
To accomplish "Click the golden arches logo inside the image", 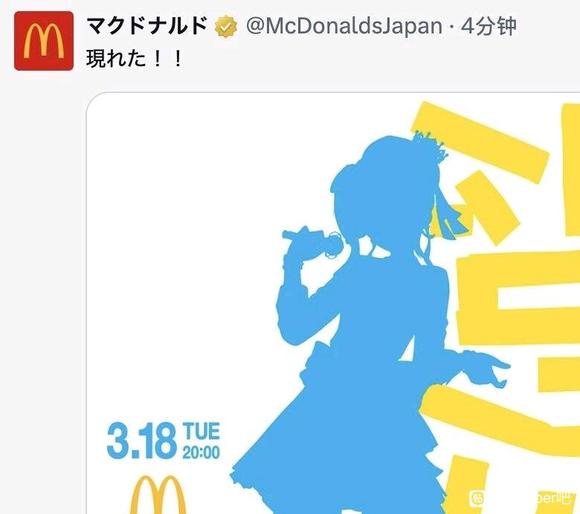I will click(158, 495).
